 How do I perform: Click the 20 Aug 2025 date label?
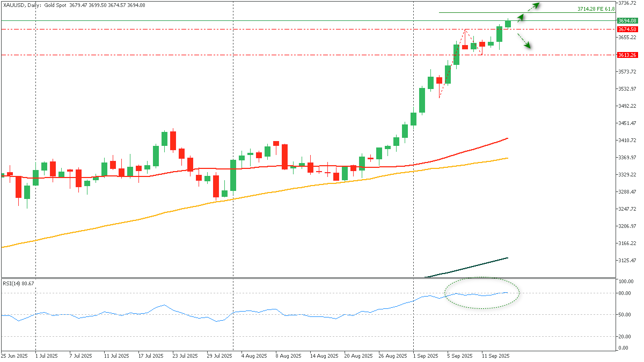tap(358, 356)
